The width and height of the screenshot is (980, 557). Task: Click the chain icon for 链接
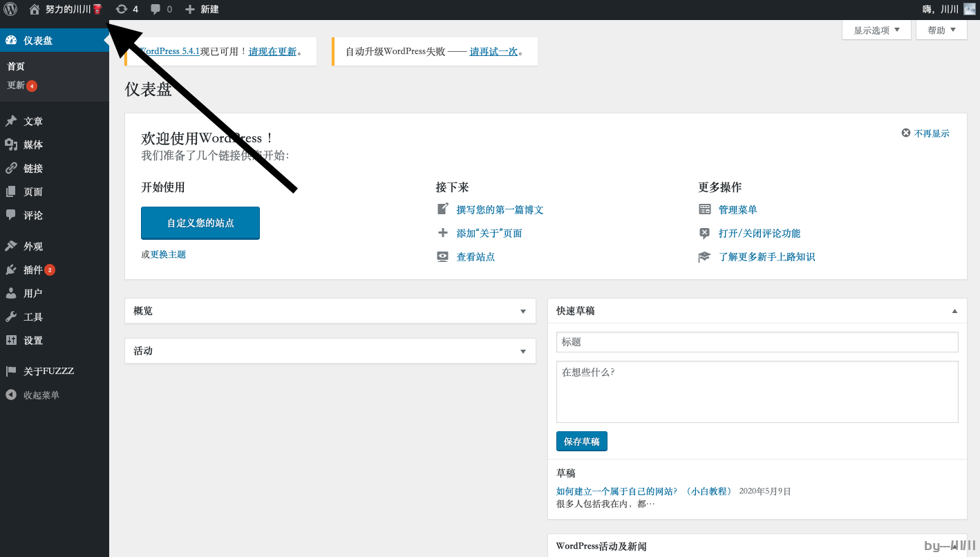click(11, 168)
